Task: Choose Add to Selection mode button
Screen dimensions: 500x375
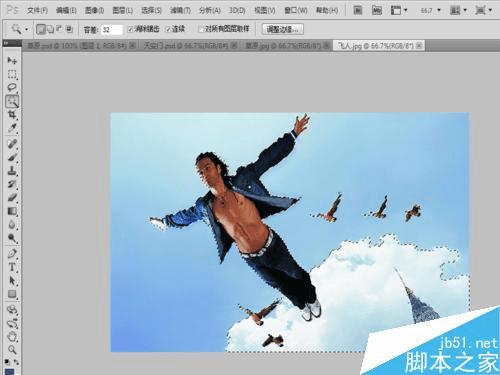Action: pyautogui.click(x=50, y=29)
